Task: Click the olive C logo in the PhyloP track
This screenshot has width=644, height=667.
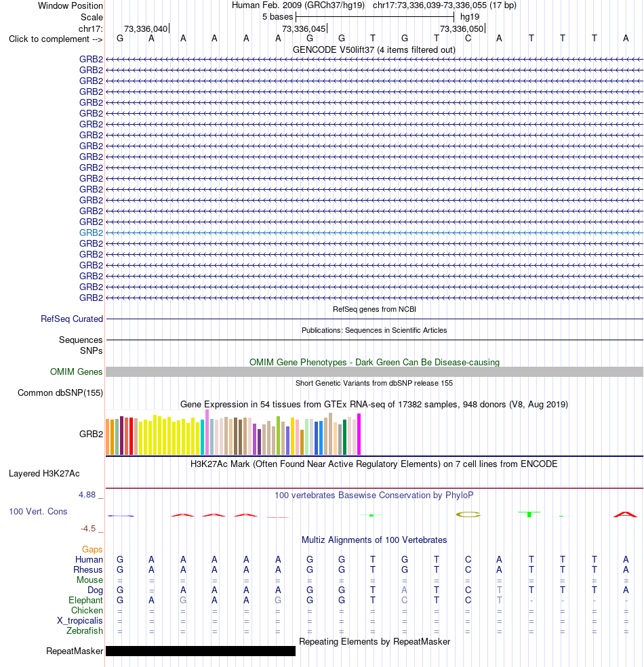Action: (x=468, y=514)
